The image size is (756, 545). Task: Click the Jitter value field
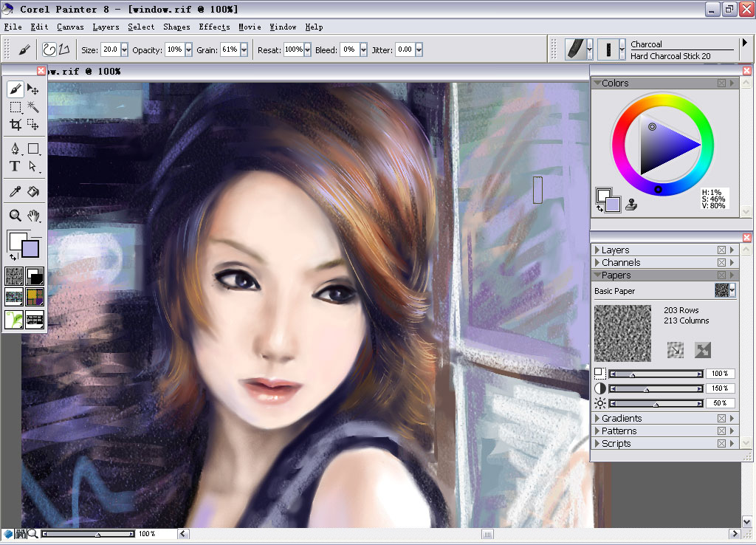click(405, 49)
